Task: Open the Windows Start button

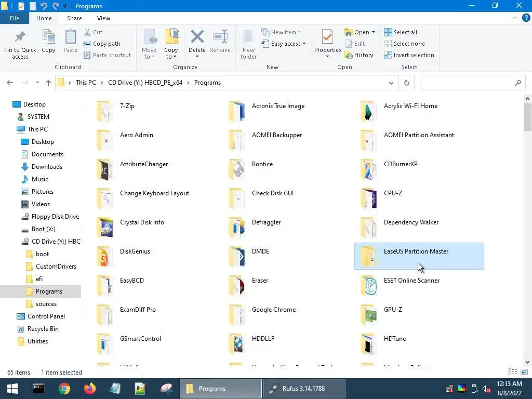Action: pyautogui.click(x=12, y=389)
